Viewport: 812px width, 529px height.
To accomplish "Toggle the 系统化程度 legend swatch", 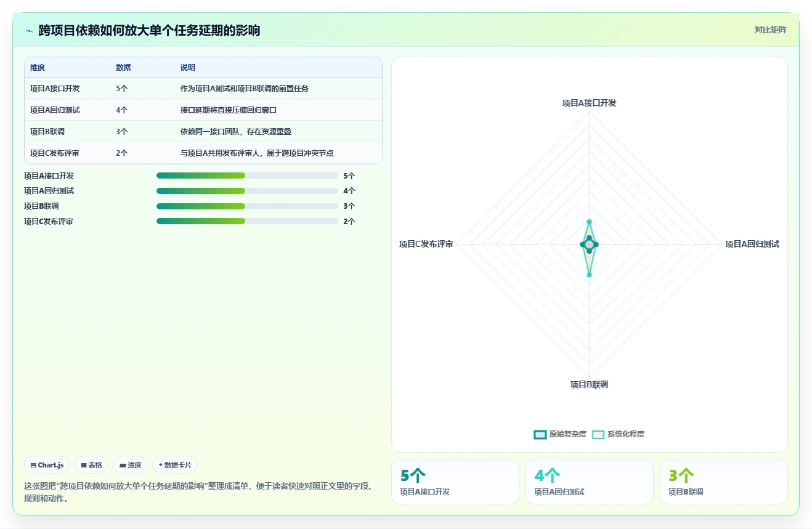I will coord(598,435).
